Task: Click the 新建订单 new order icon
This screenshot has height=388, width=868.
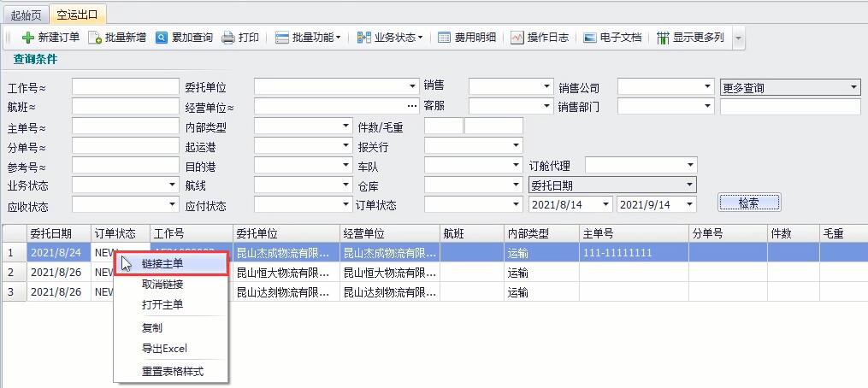Action: coord(28,38)
